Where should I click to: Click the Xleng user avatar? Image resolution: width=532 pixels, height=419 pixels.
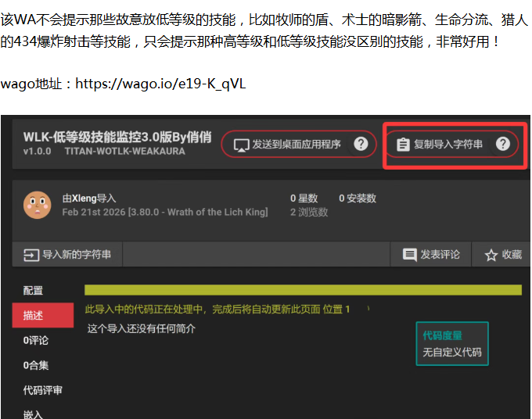click(x=37, y=205)
